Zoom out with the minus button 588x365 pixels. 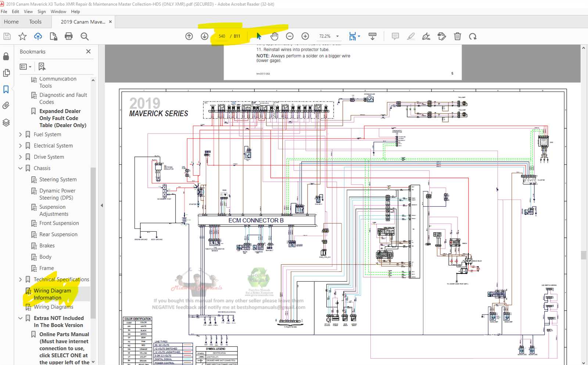290,36
